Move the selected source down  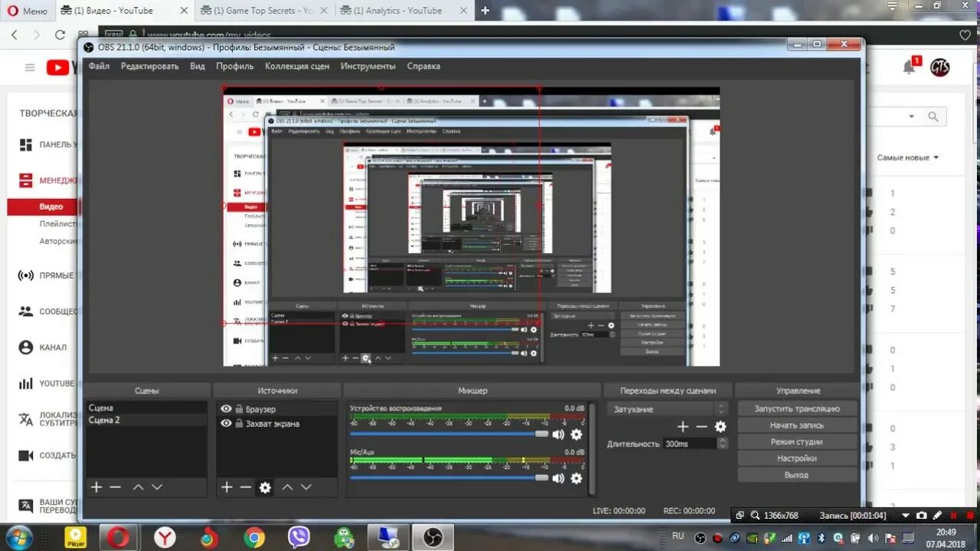point(306,487)
